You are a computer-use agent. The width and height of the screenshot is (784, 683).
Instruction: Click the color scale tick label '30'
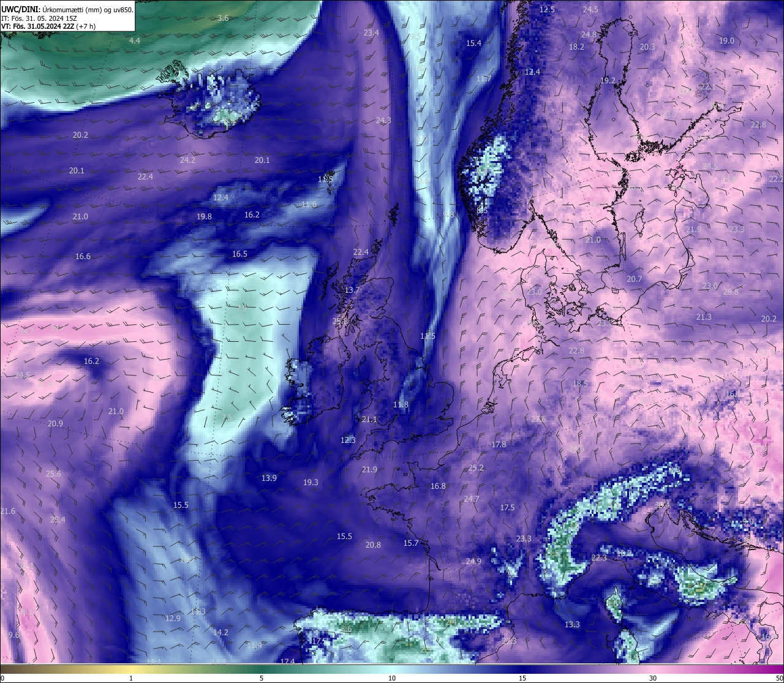(653, 678)
